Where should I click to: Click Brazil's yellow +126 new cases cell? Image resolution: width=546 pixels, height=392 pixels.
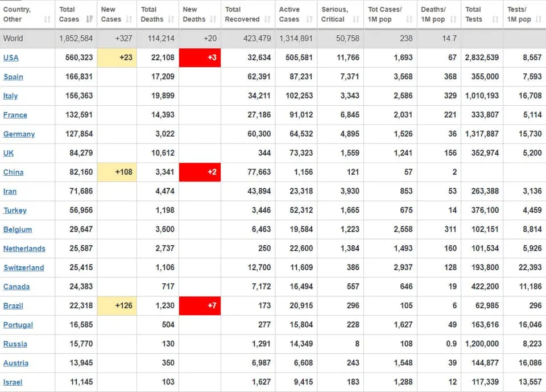117,306
